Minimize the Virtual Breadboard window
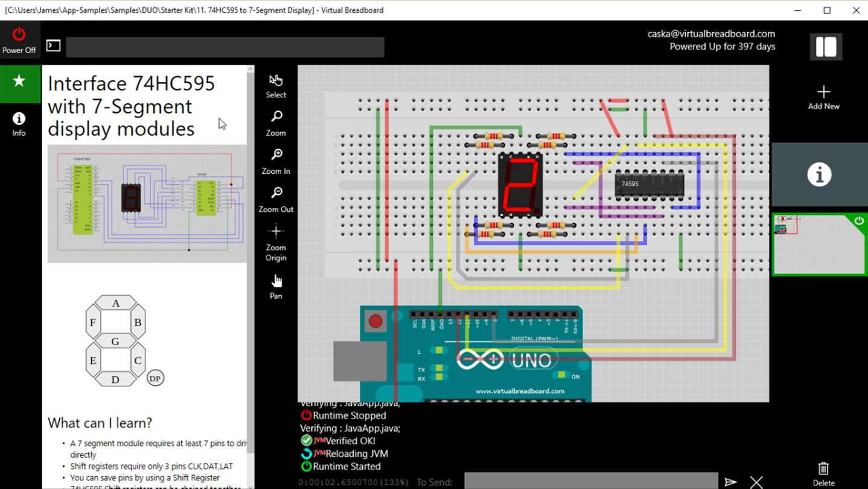868x489 pixels. 798,10
